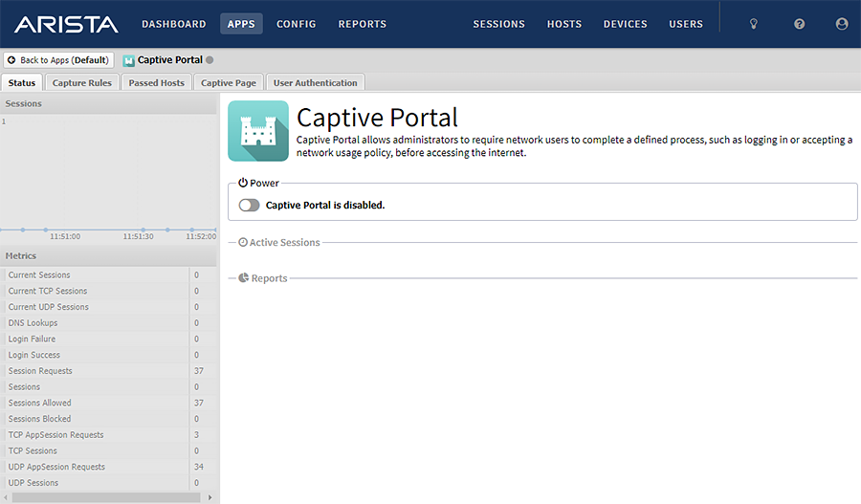Image resolution: width=861 pixels, height=504 pixels.
Task: Click the metrics horizontal scrollbar track
Action: [106, 497]
